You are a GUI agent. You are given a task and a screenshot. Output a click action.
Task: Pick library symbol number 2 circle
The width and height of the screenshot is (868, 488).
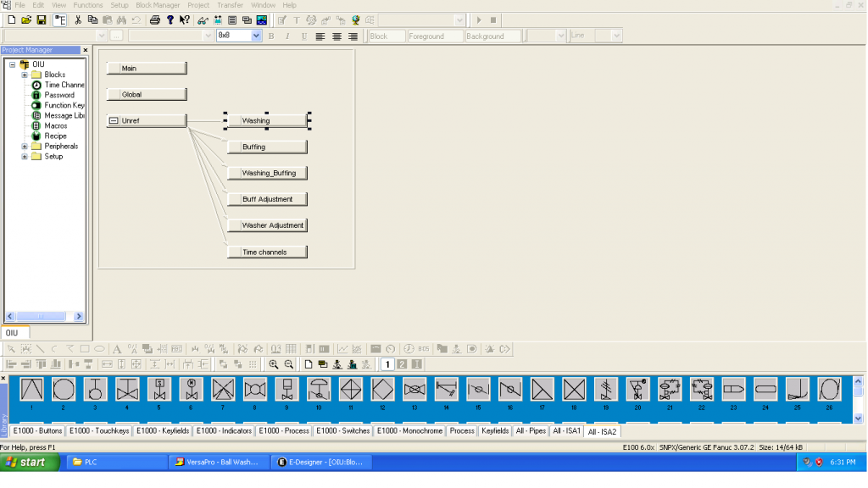click(64, 390)
